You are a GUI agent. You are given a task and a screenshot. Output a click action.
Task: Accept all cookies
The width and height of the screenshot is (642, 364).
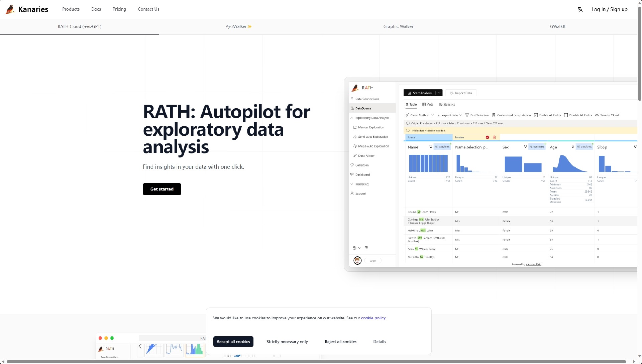pos(233,342)
